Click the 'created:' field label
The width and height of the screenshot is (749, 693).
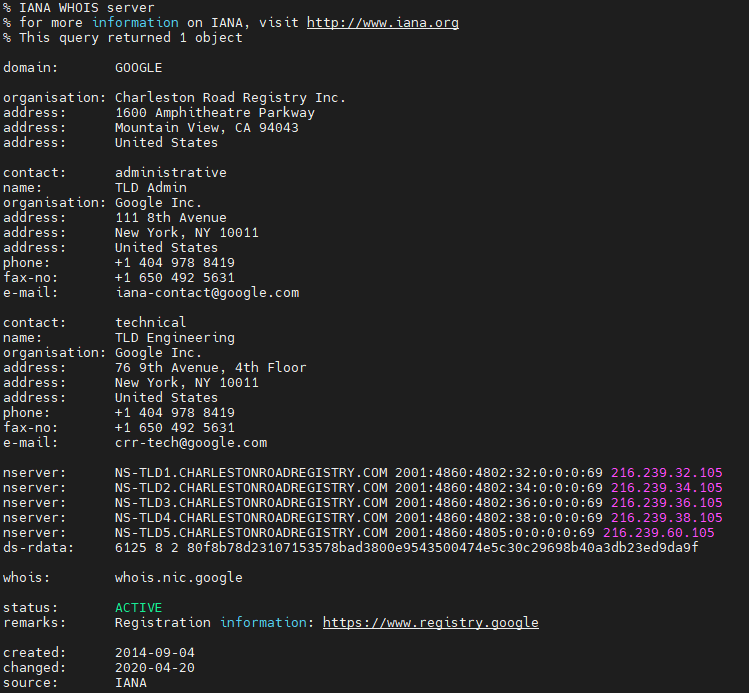click(35, 652)
